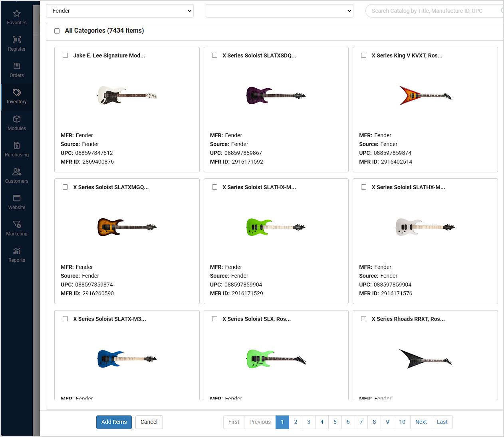This screenshot has width=504, height=437.
Task: Jump to page 5
Action: [x=335, y=422]
